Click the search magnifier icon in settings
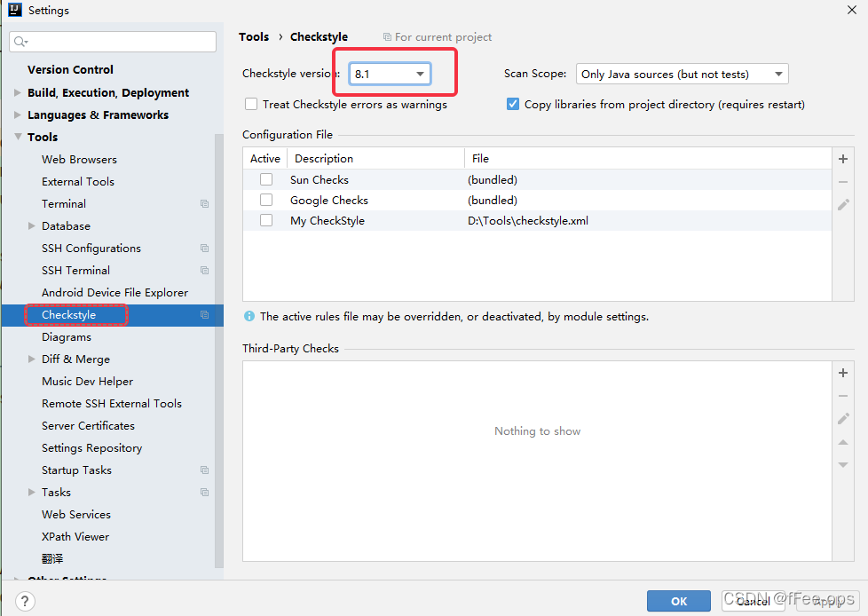This screenshot has width=868, height=616. click(x=20, y=42)
